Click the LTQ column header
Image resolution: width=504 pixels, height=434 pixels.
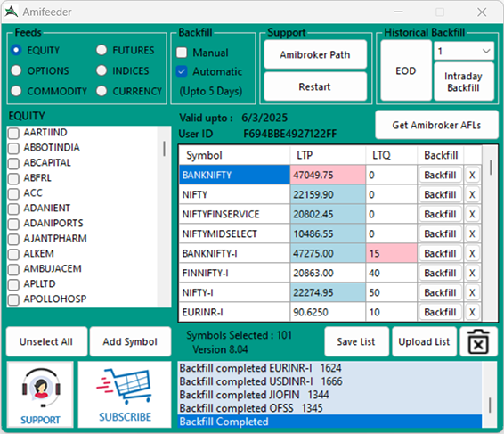[392, 155]
